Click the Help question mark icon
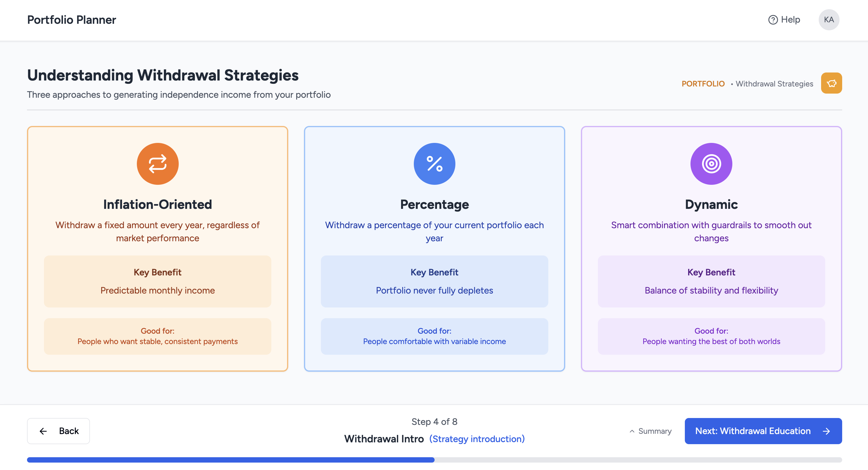The height and width of the screenshot is (470, 868). pyautogui.click(x=773, y=20)
